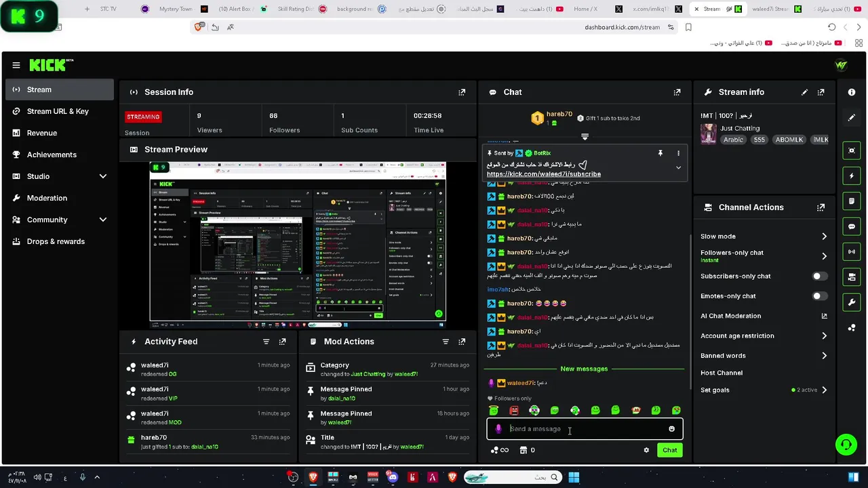868x488 pixels.
Task: Click Host Channel action
Action: (722, 373)
